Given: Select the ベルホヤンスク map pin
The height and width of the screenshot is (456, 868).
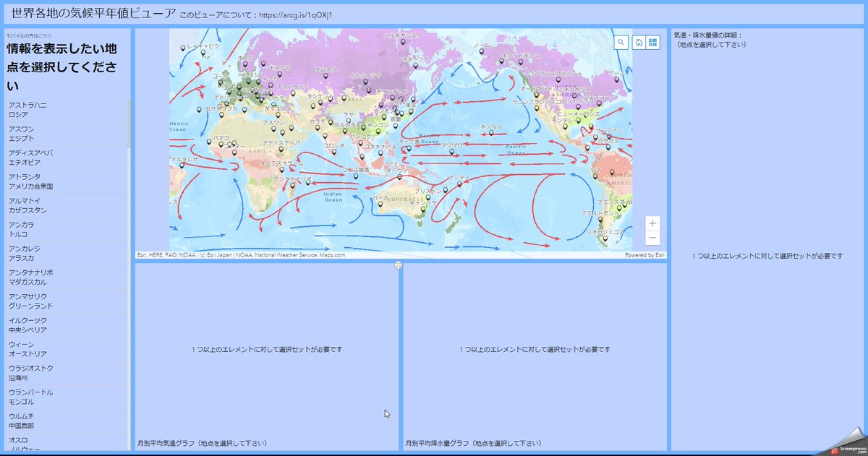Looking at the screenshot, I should (x=402, y=42).
